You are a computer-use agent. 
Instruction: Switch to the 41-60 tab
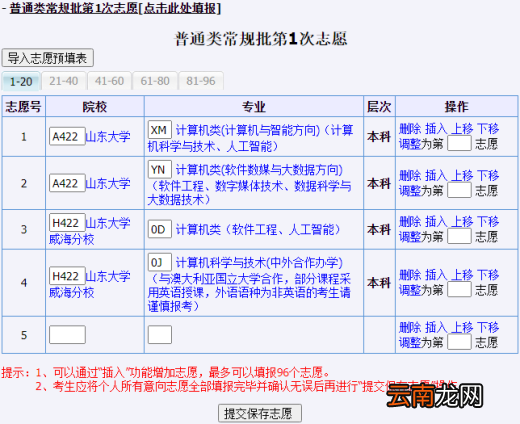pos(109,81)
